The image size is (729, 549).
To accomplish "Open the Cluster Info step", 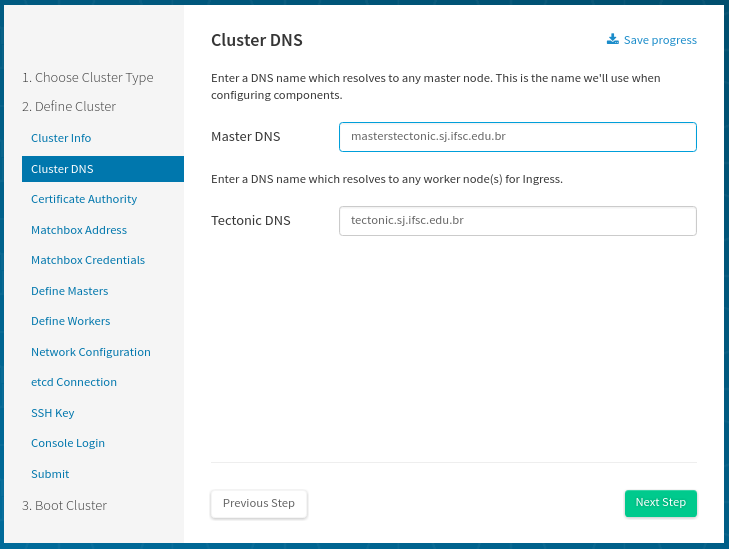I will coord(61,138).
